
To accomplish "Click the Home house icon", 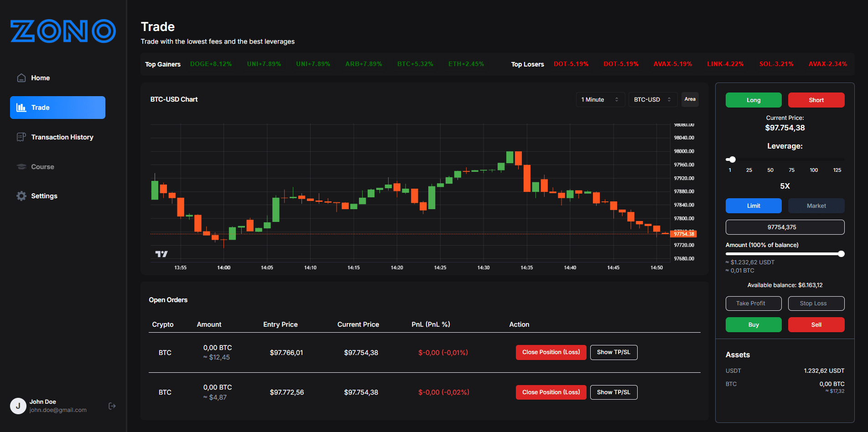I will click(21, 78).
